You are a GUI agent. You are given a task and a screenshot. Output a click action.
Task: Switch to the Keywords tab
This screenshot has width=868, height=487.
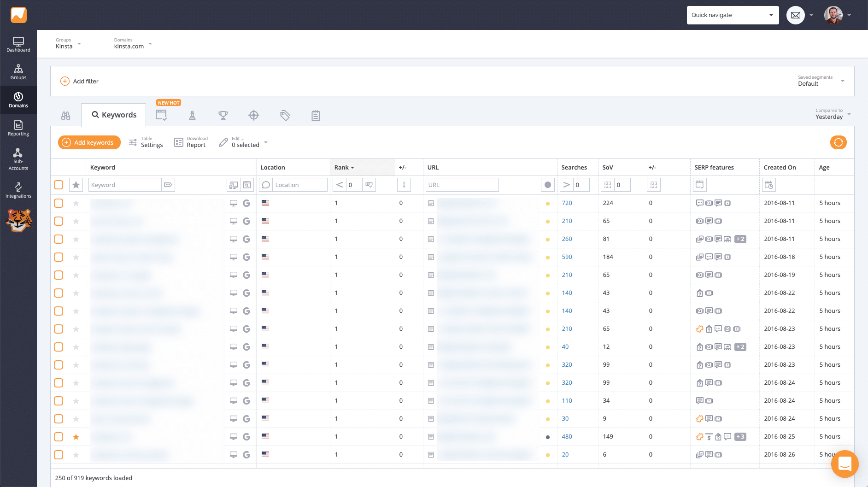click(113, 115)
